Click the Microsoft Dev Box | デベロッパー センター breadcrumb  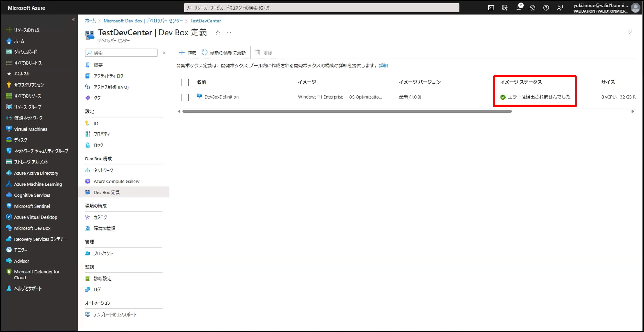point(143,21)
